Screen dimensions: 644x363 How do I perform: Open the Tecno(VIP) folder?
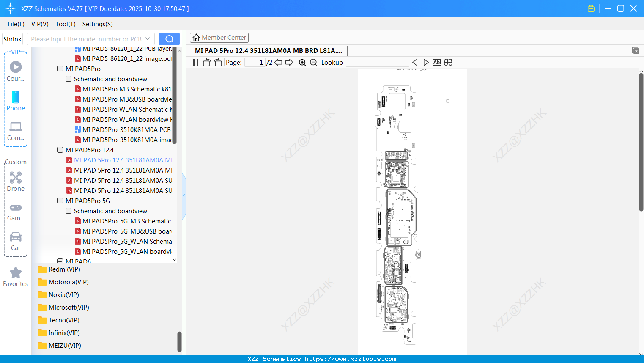59,320
